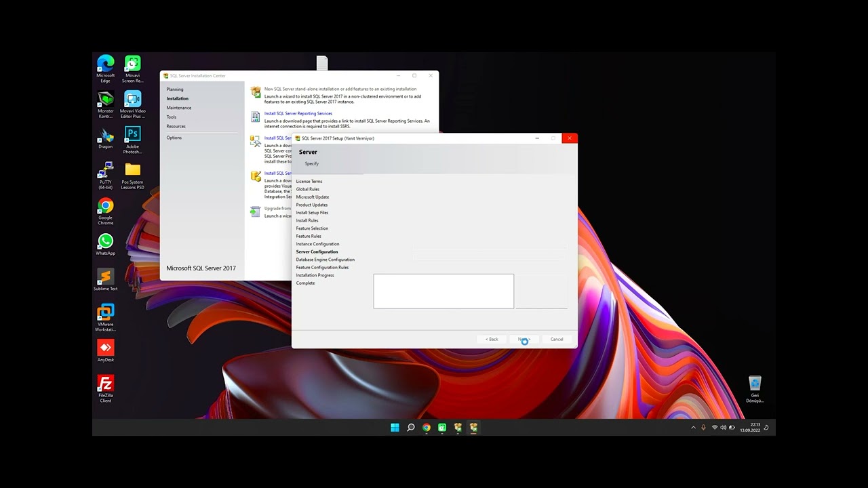Image resolution: width=868 pixels, height=488 pixels.
Task: Select the VMware Workstation desktop icon
Action: [105, 318]
